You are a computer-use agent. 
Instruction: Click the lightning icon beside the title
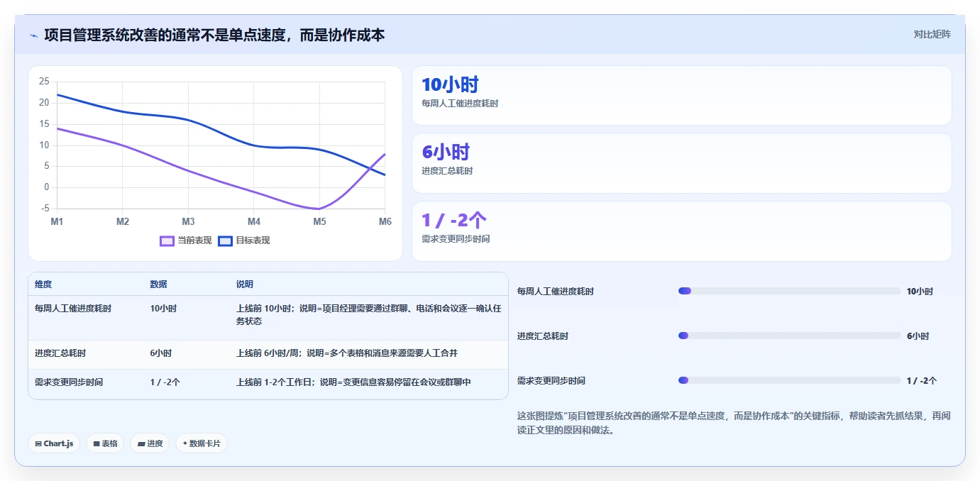coord(33,35)
